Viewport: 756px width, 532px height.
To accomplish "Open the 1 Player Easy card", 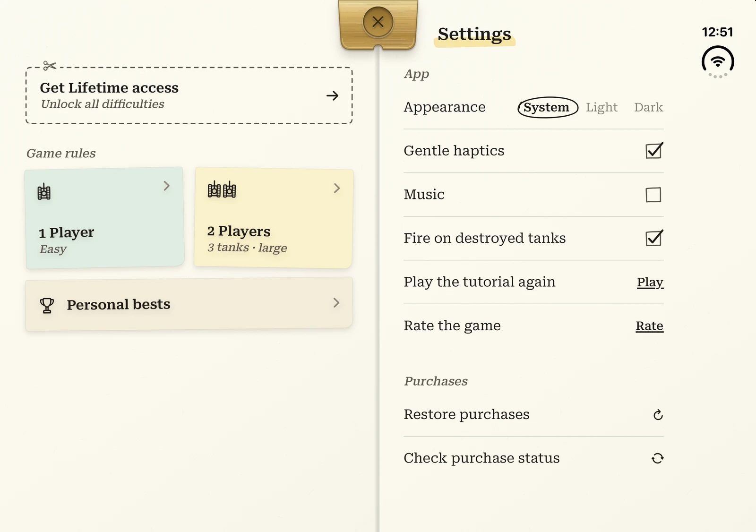I will coord(104,218).
